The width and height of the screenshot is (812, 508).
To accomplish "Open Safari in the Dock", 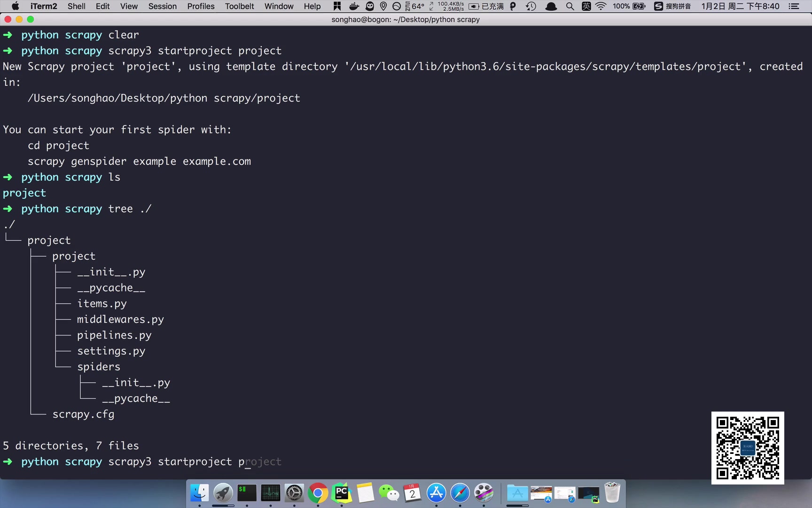I will tap(460, 493).
